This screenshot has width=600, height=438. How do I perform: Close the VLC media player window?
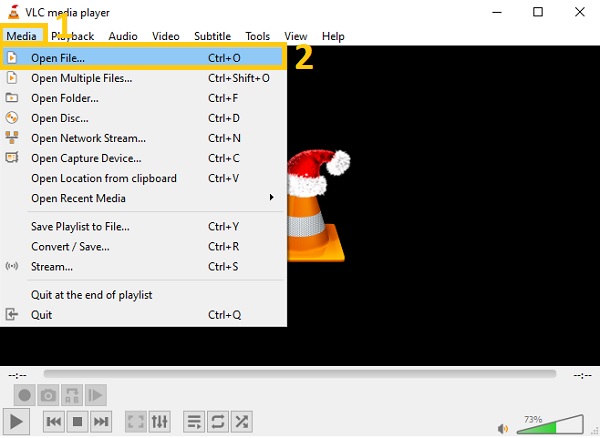coord(580,12)
